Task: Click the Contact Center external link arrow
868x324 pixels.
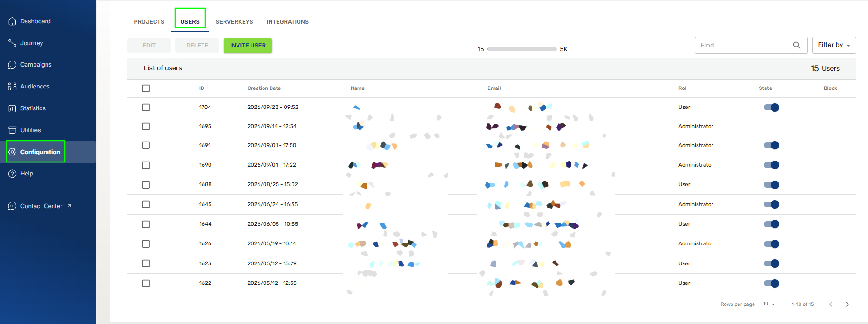Action: [69, 206]
